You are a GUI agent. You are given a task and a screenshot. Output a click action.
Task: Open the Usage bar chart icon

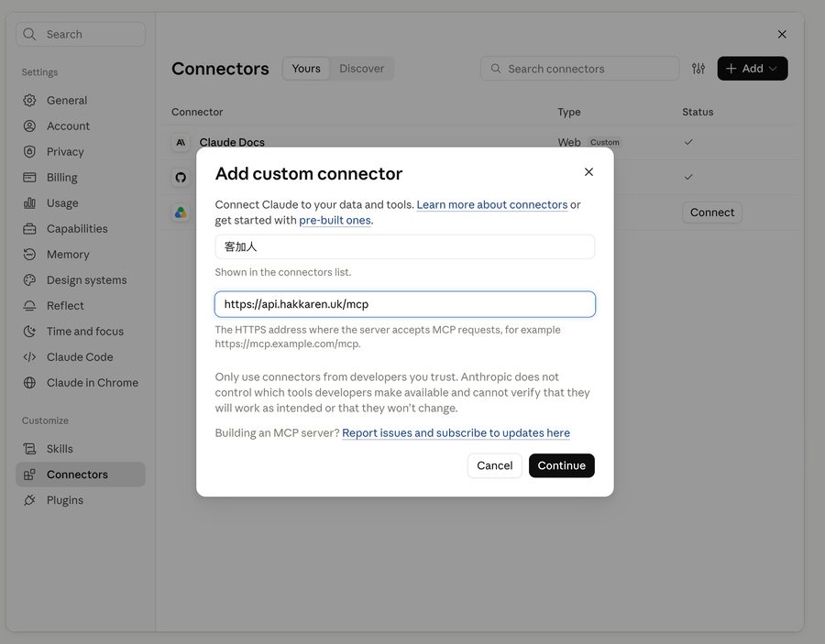click(30, 203)
